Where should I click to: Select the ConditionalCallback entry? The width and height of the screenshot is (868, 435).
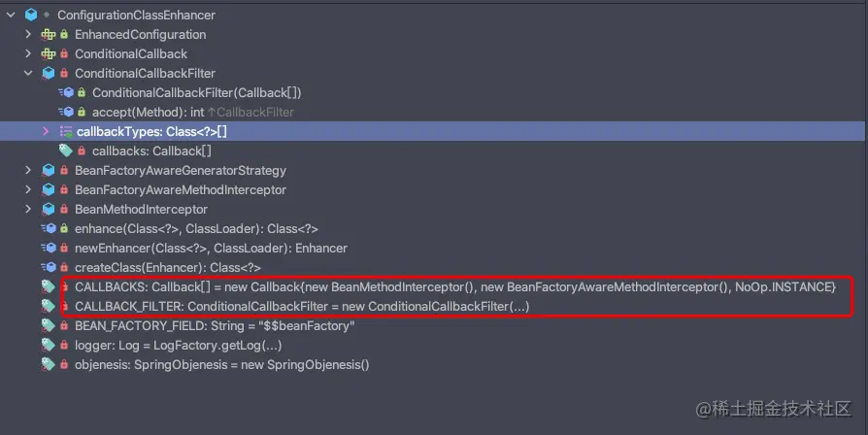131,53
